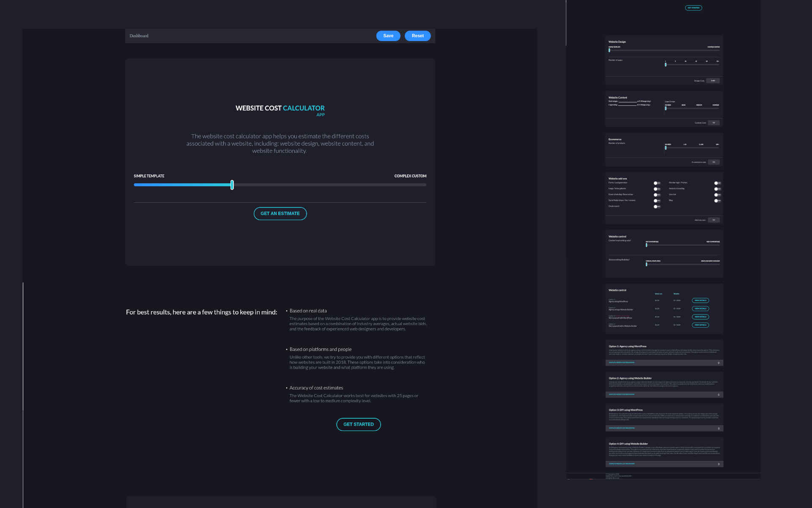Click Option 4 DIY Website Builder chevron icon

pyautogui.click(x=719, y=464)
